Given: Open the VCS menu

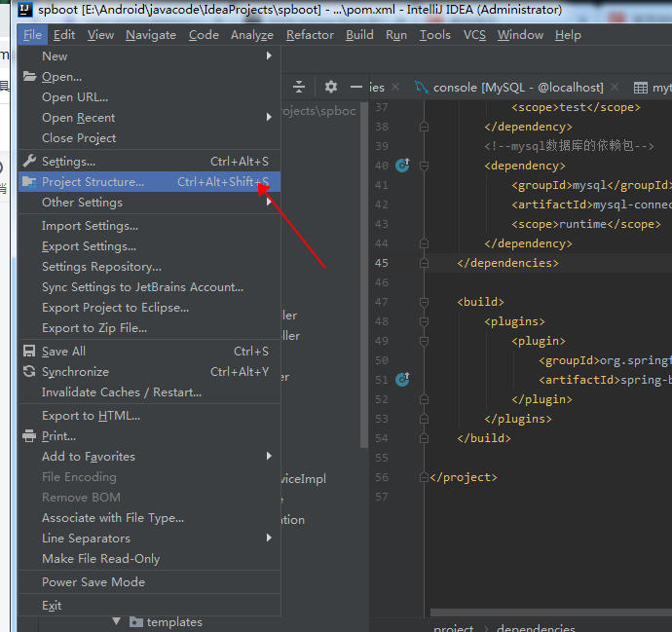Looking at the screenshot, I should point(474,35).
